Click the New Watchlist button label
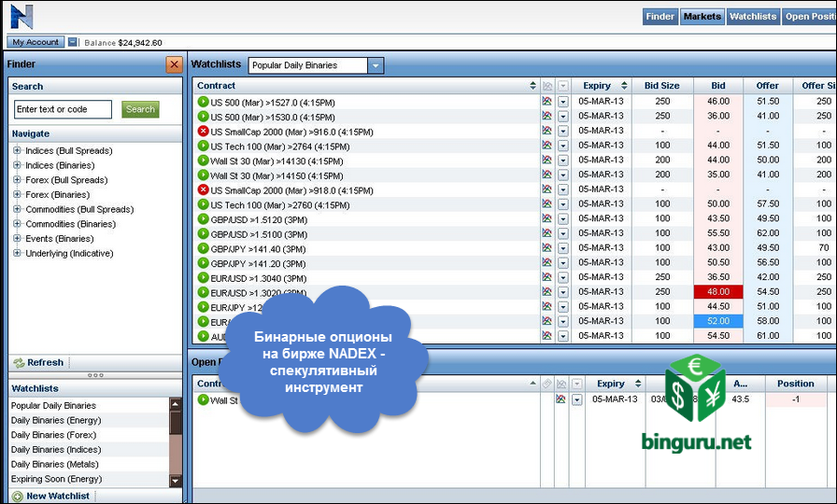Viewport: 837px width, 504px height. click(x=58, y=496)
